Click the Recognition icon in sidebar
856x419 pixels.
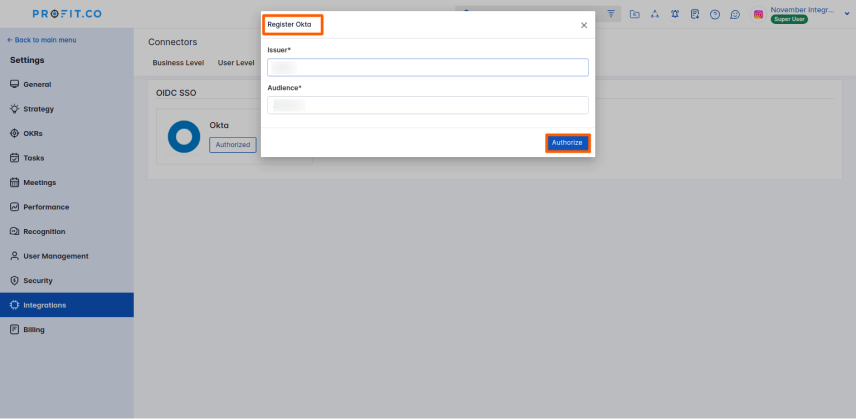click(x=15, y=232)
